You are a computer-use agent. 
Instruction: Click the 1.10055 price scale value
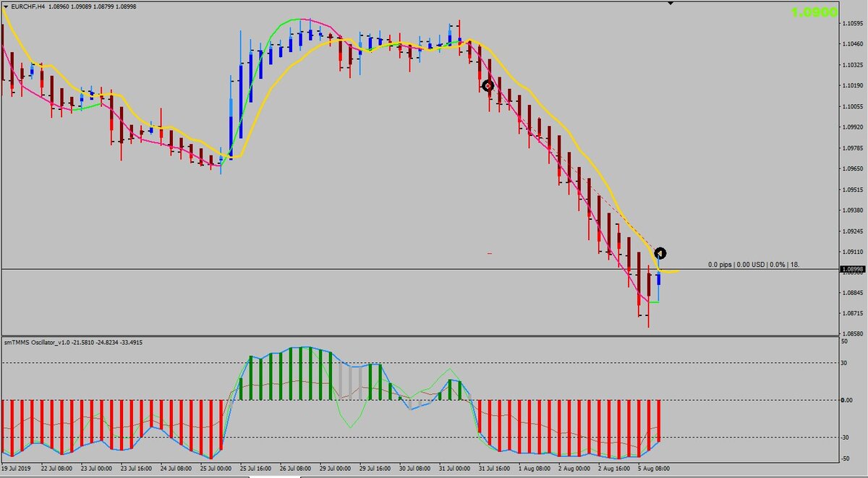pos(854,106)
